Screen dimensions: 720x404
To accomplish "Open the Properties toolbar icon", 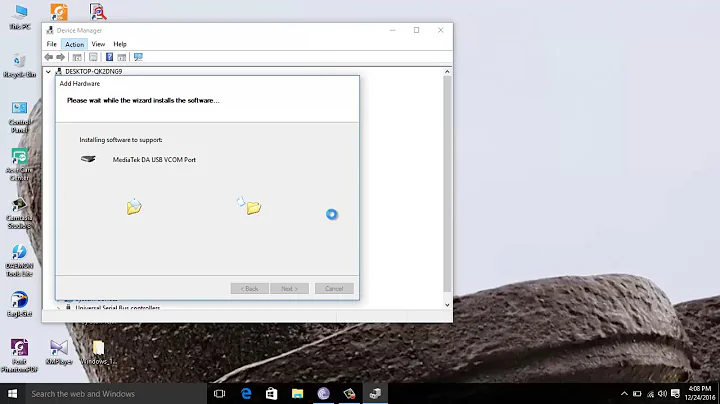I will pos(93,57).
